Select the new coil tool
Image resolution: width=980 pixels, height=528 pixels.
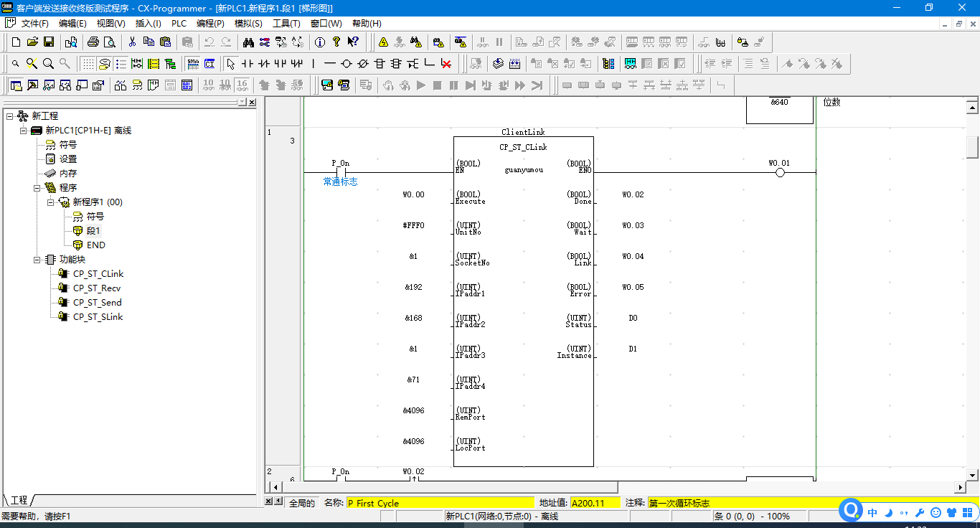pyautogui.click(x=347, y=64)
